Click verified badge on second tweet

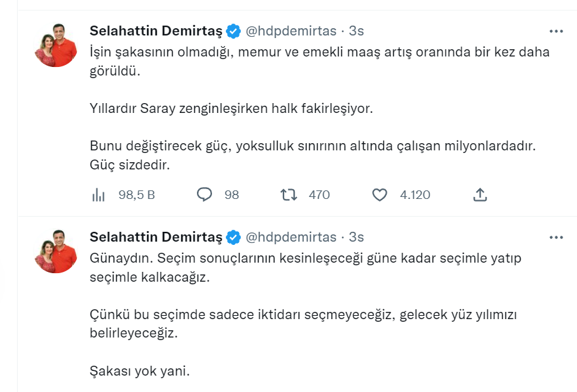point(233,237)
